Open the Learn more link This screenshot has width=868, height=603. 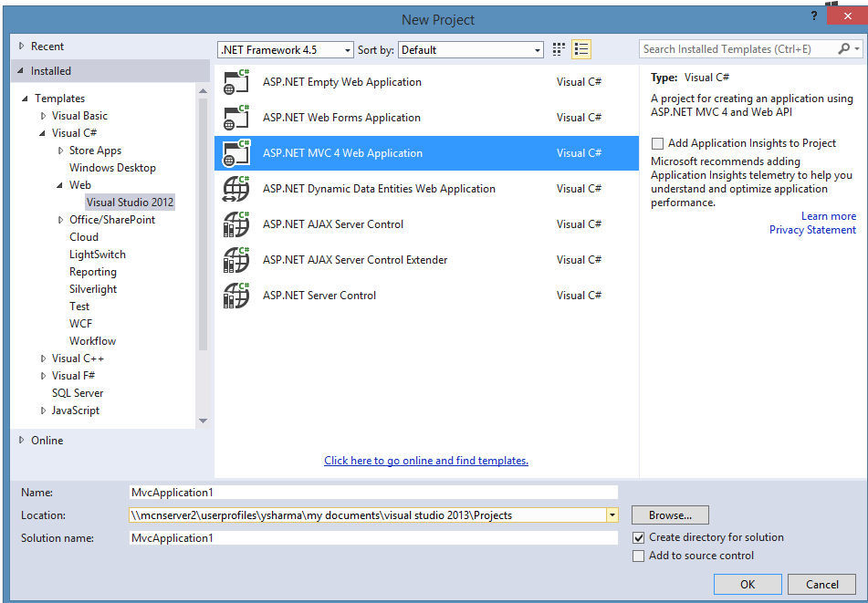(829, 216)
